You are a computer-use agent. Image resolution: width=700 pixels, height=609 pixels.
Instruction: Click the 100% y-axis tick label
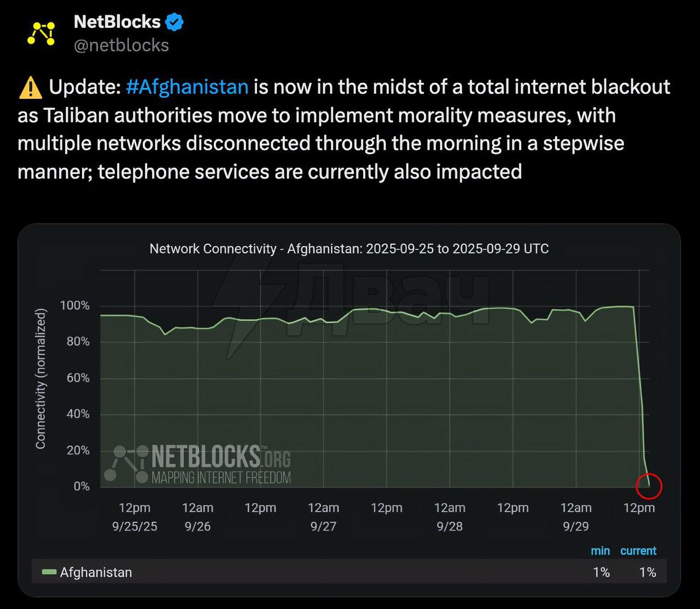[x=74, y=306]
